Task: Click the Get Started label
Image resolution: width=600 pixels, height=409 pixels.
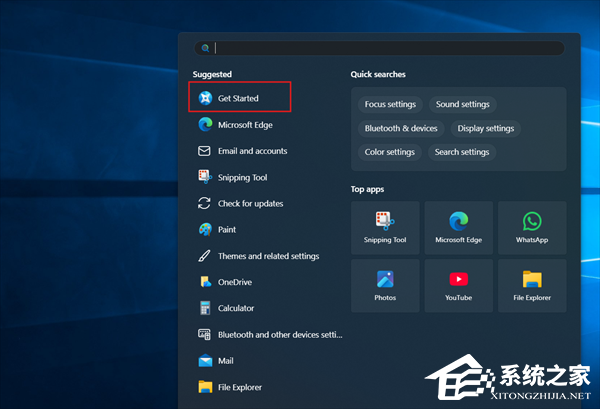Action: [x=238, y=98]
